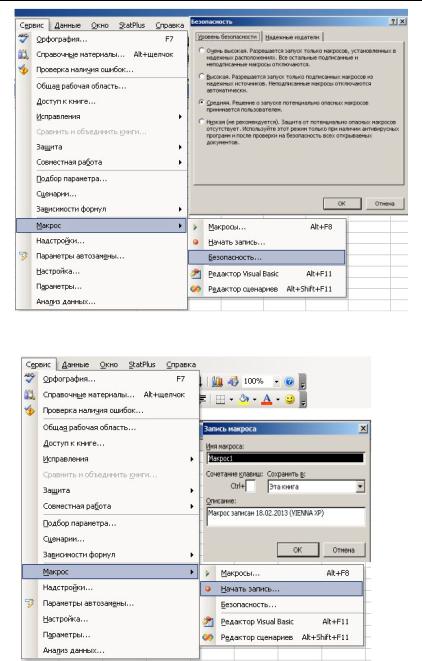422x661 pixels.
Task: Open the StatPlus menu in the upper screenshot
Action: click(x=132, y=25)
